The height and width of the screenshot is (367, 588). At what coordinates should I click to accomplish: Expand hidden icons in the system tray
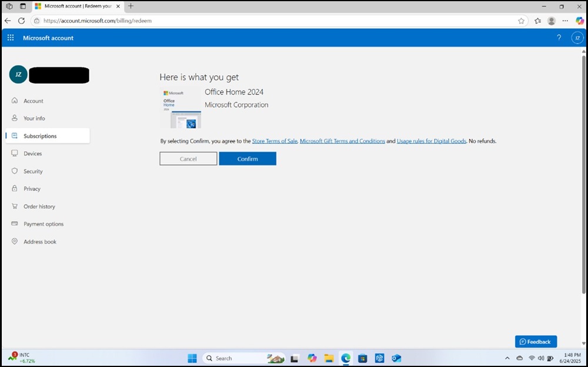click(507, 358)
